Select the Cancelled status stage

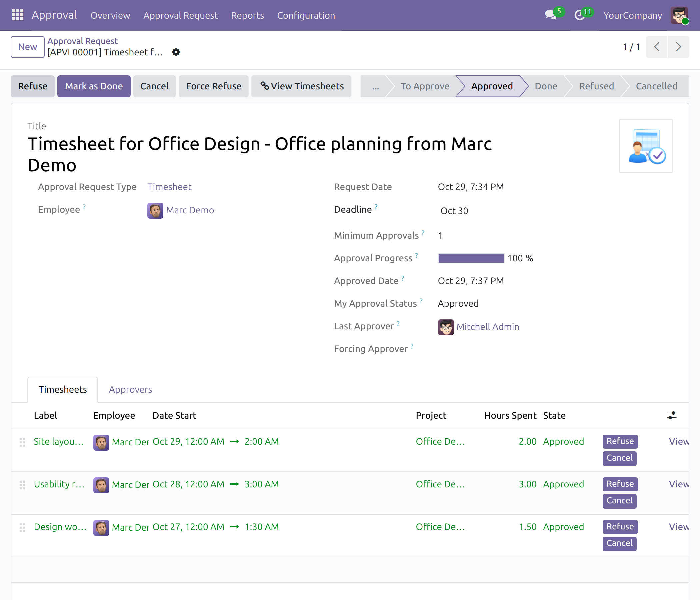coord(656,86)
